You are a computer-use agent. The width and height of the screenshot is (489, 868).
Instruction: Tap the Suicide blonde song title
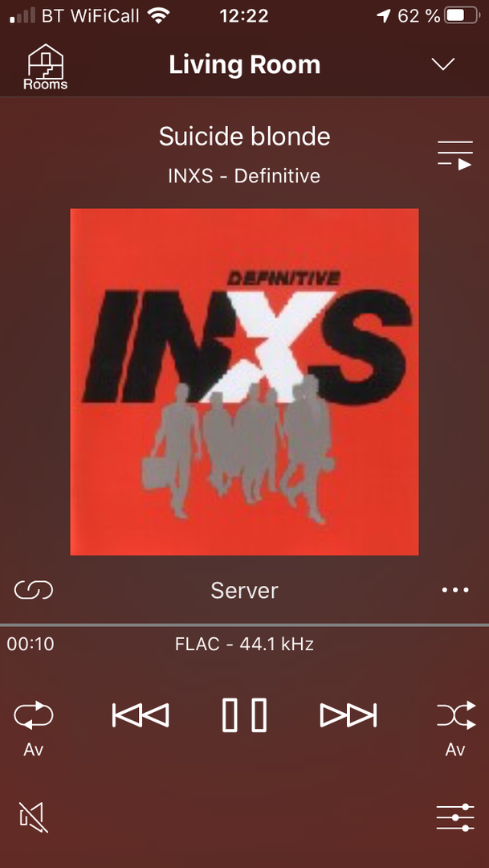[244, 136]
